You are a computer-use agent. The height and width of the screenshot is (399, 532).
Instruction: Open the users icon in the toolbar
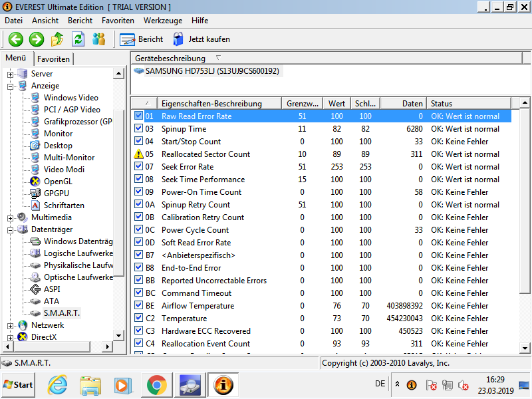pyautogui.click(x=98, y=39)
